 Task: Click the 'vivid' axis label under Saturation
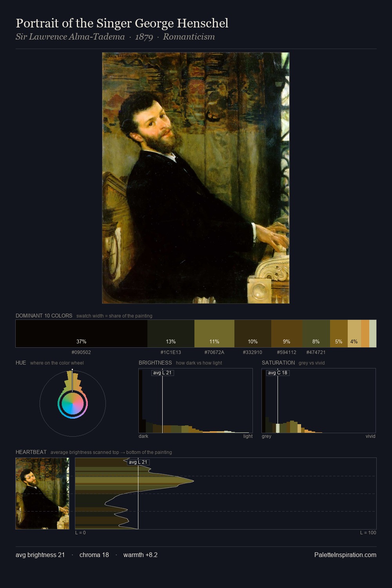point(370,436)
